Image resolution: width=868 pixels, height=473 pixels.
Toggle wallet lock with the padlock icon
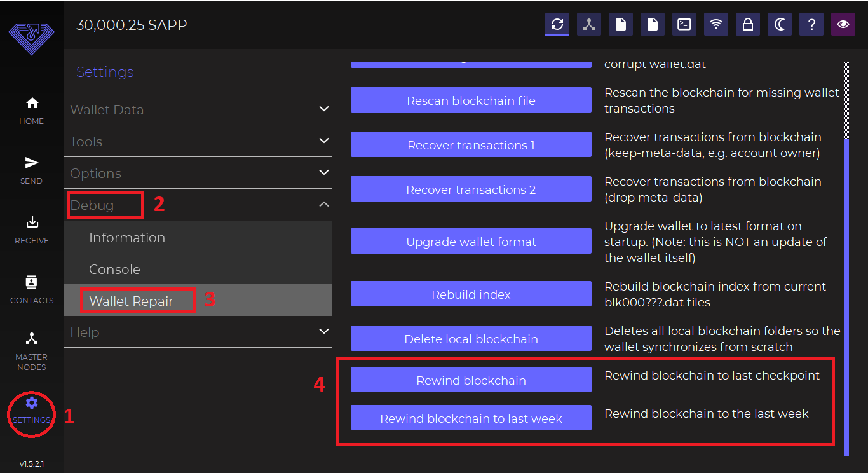748,25
